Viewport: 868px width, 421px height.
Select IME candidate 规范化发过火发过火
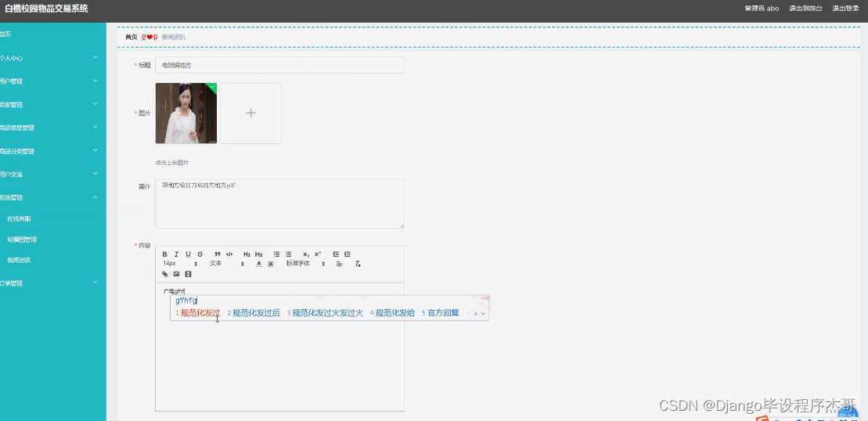(x=325, y=313)
